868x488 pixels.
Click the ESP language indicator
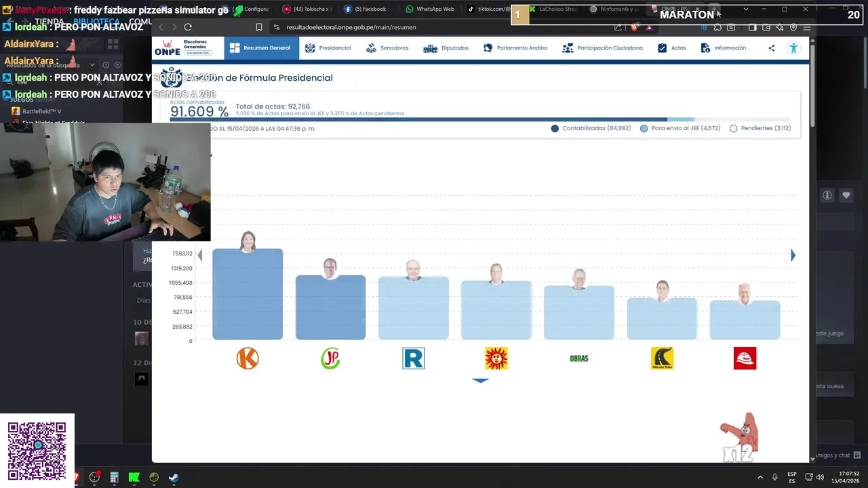coord(792,477)
